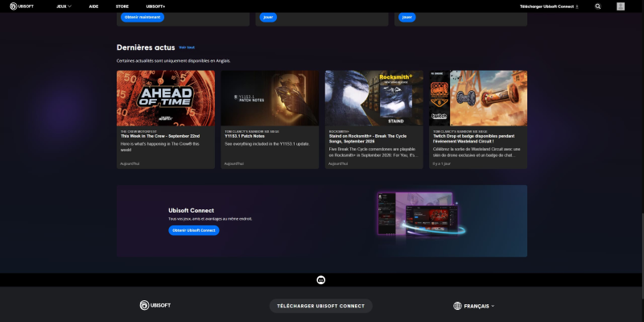Viewport: 644px width, 322px height.
Task: Open the search magnifier icon
Action: [598, 6]
